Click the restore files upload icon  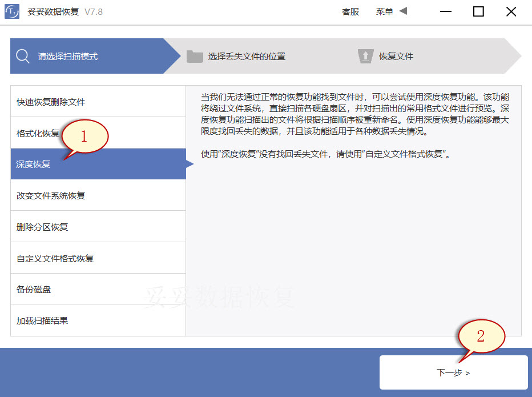pos(365,56)
